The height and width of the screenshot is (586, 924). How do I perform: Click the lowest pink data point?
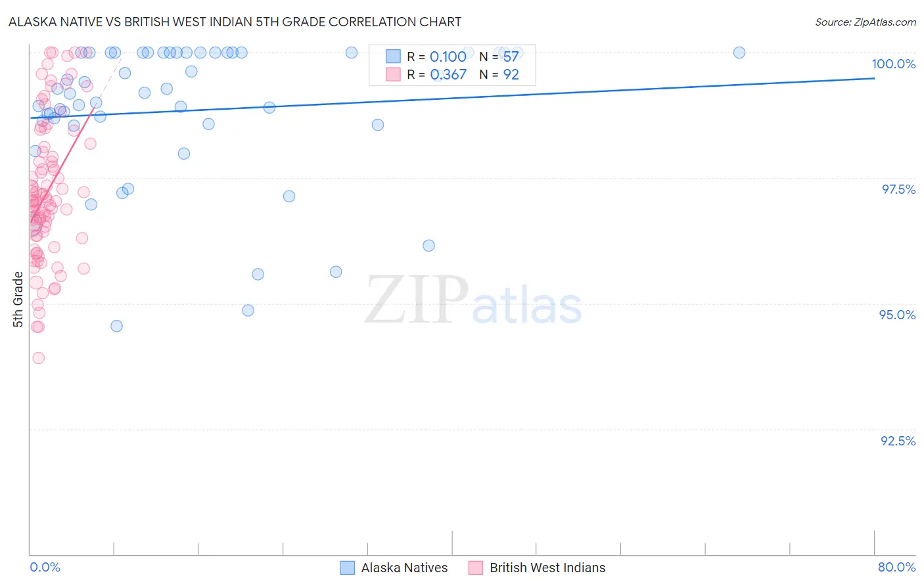coord(39,358)
